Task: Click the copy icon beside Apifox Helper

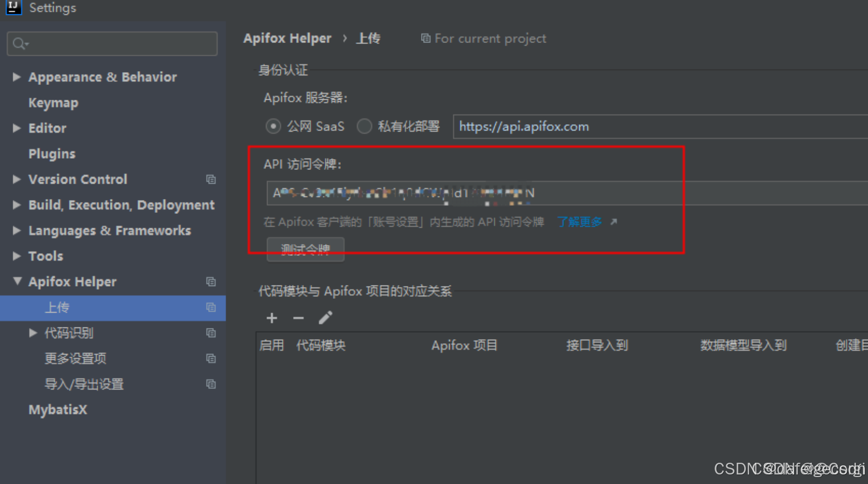Action: coord(211,282)
